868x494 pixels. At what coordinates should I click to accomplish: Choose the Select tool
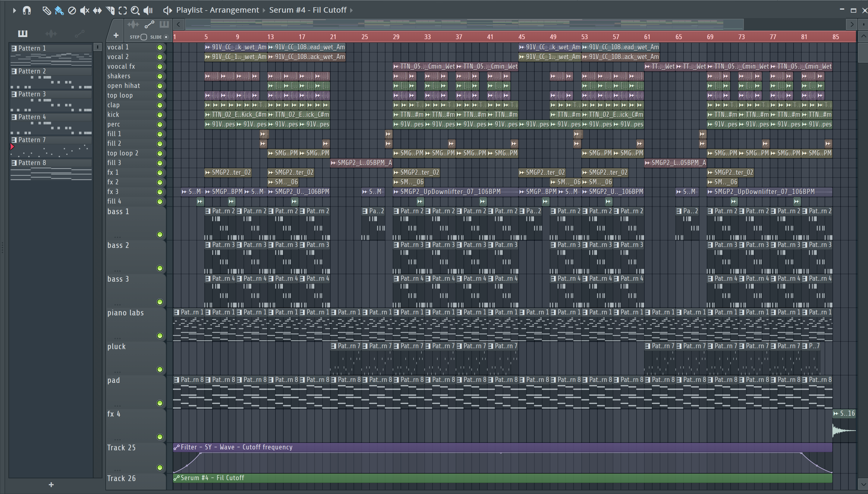(123, 11)
